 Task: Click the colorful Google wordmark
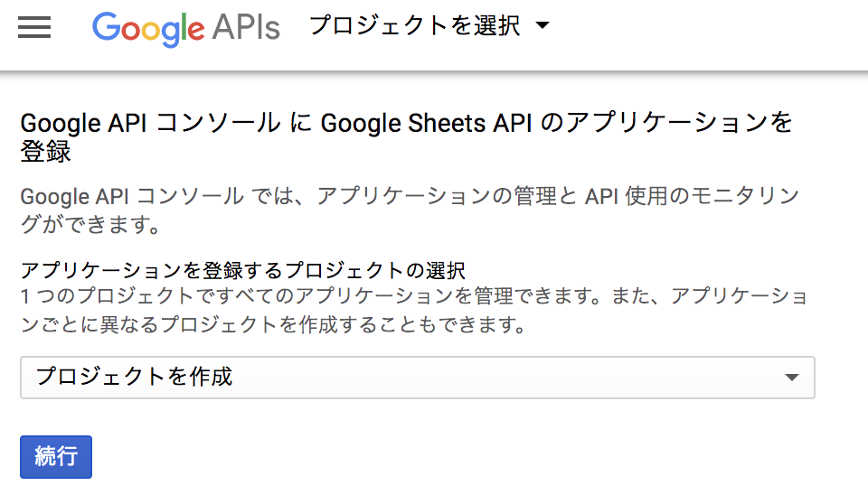pyautogui.click(x=148, y=28)
